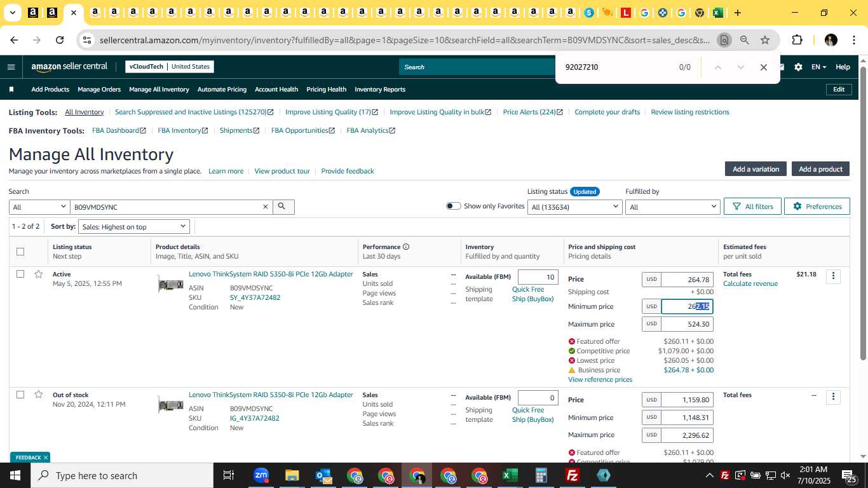Open the Account Health menu
The height and width of the screenshot is (488, 868).
[x=276, y=90]
